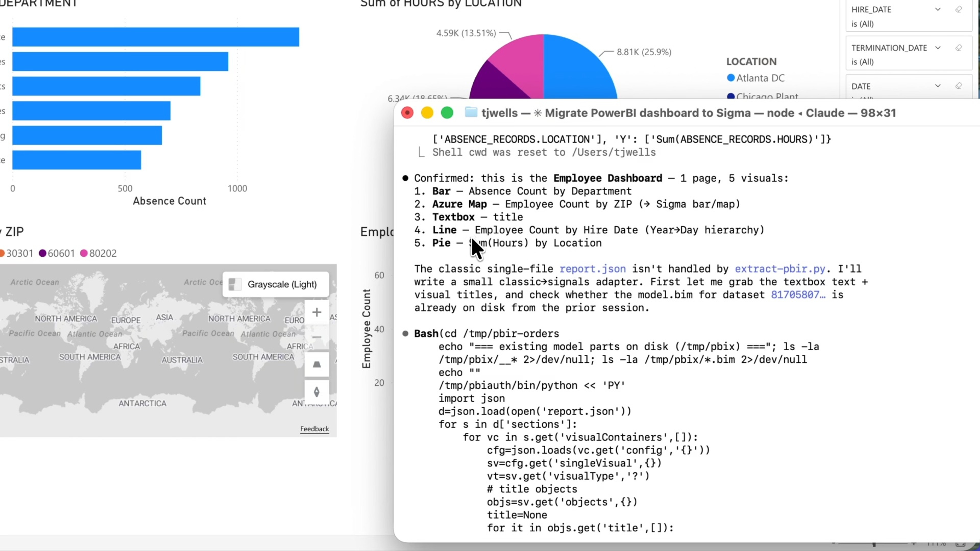980x551 pixels.
Task: Click the "title=None" line in terminal
Action: click(x=517, y=515)
